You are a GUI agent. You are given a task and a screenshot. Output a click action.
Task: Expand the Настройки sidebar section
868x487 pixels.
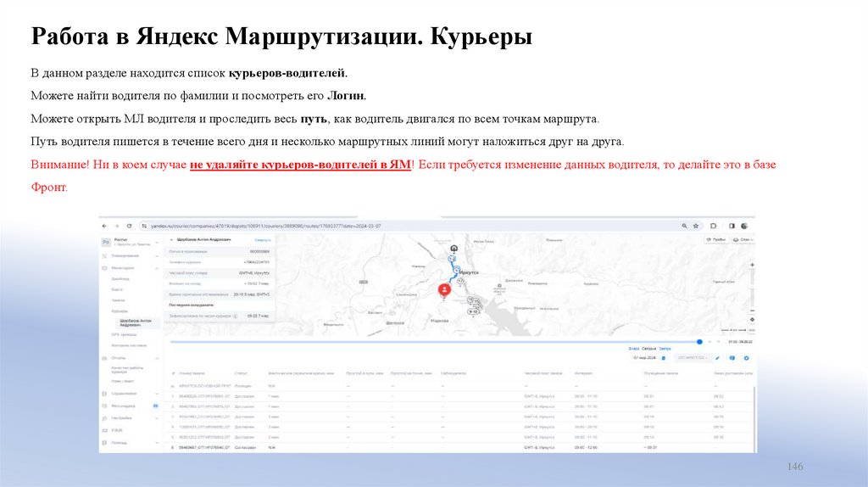click(x=131, y=417)
